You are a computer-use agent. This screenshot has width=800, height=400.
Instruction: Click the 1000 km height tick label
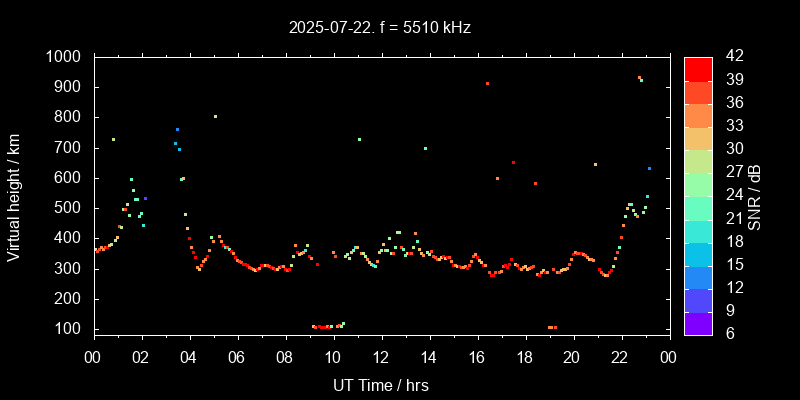64,57
